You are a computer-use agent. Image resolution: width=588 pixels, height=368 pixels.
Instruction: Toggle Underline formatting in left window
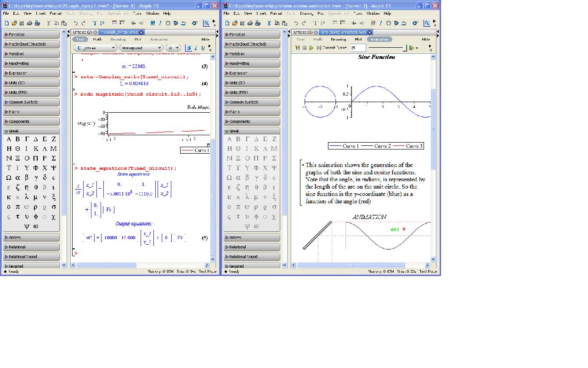[203, 48]
